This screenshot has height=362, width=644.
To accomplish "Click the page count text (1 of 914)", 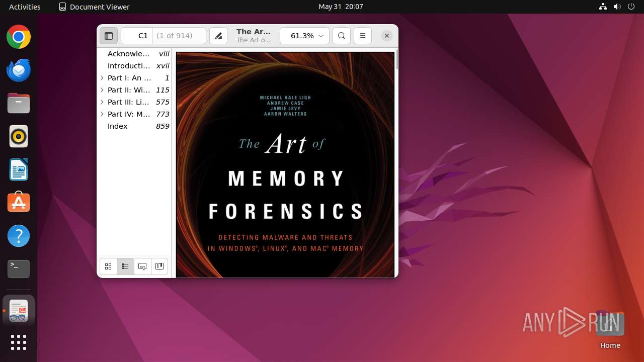I will pyautogui.click(x=174, y=36).
